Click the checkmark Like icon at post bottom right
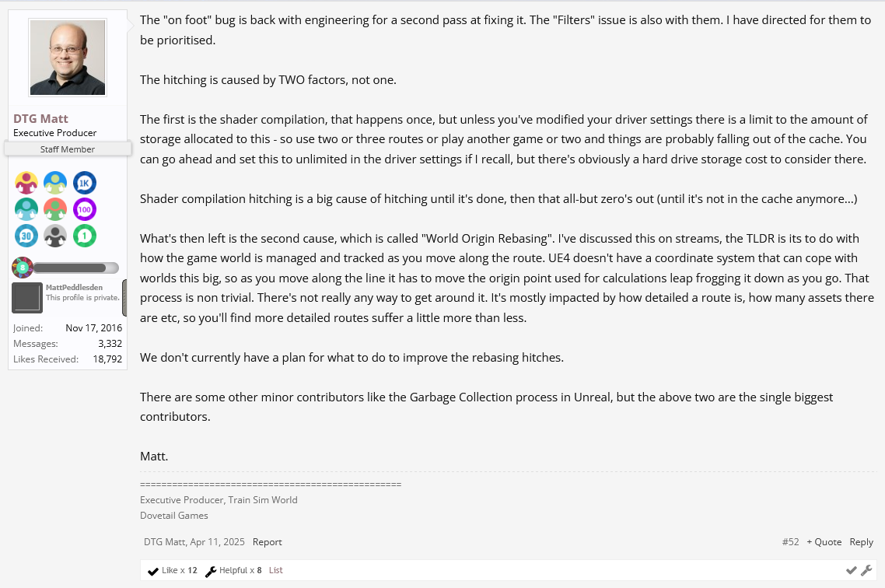The width and height of the screenshot is (885, 588). [851, 571]
